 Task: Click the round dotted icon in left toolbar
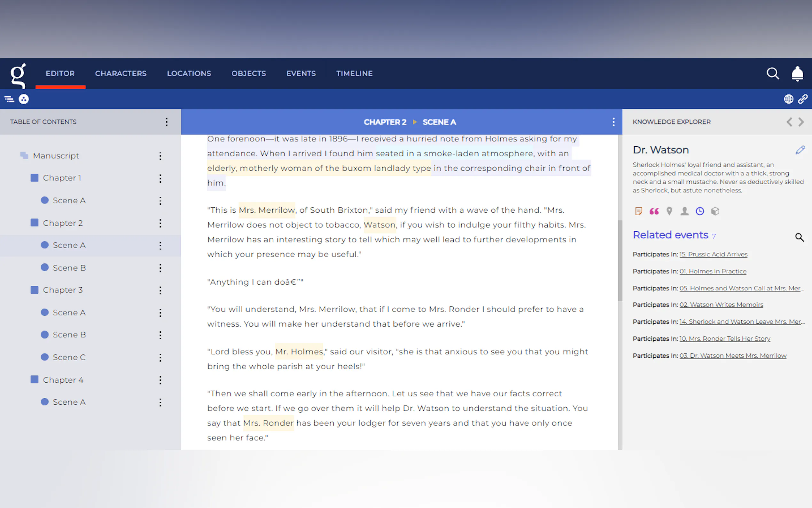point(24,99)
